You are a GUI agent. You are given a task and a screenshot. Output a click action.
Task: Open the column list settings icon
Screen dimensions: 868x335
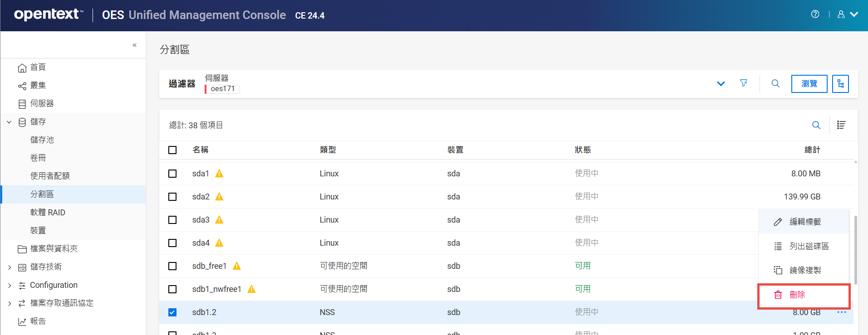[x=841, y=125]
